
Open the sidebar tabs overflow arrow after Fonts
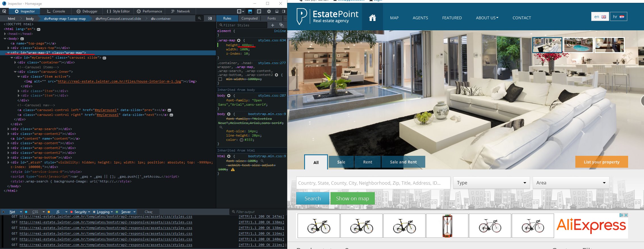(x=285, y=18)
